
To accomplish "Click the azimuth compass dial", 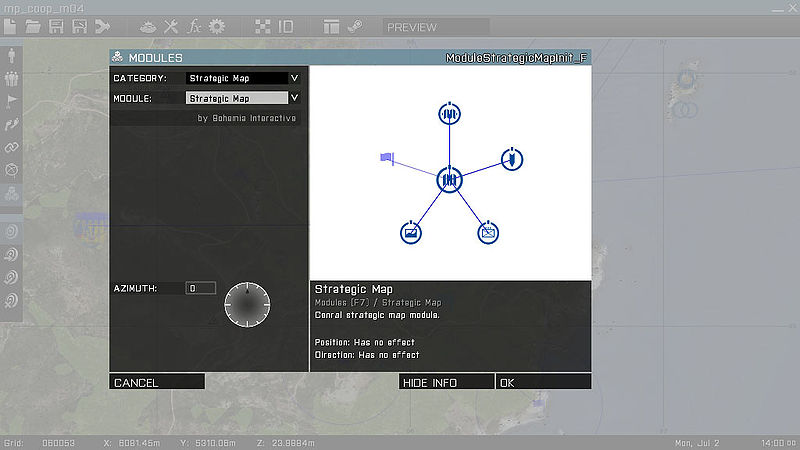I will 246,304.
